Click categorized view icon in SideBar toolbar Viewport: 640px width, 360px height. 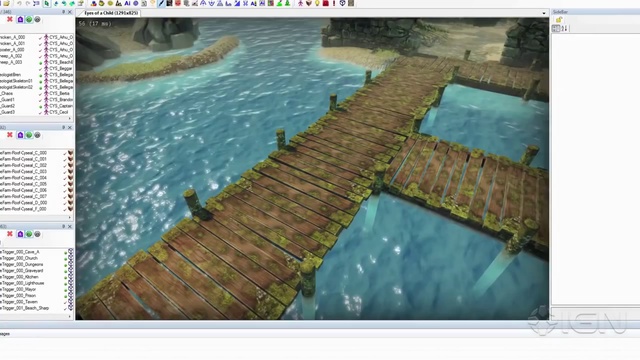point(556,28)
